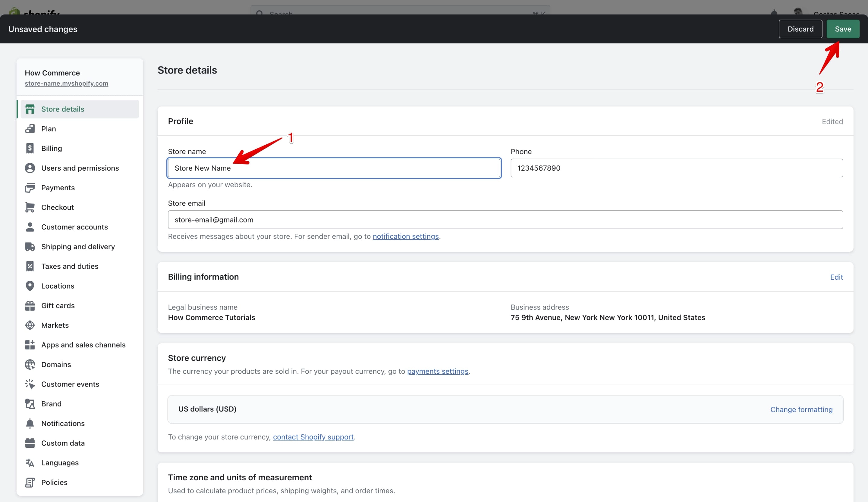Image resolution: width=868 pixels, height=502 pixels.
Task: Click the Markets globe icon
Action: click(30, 325)
